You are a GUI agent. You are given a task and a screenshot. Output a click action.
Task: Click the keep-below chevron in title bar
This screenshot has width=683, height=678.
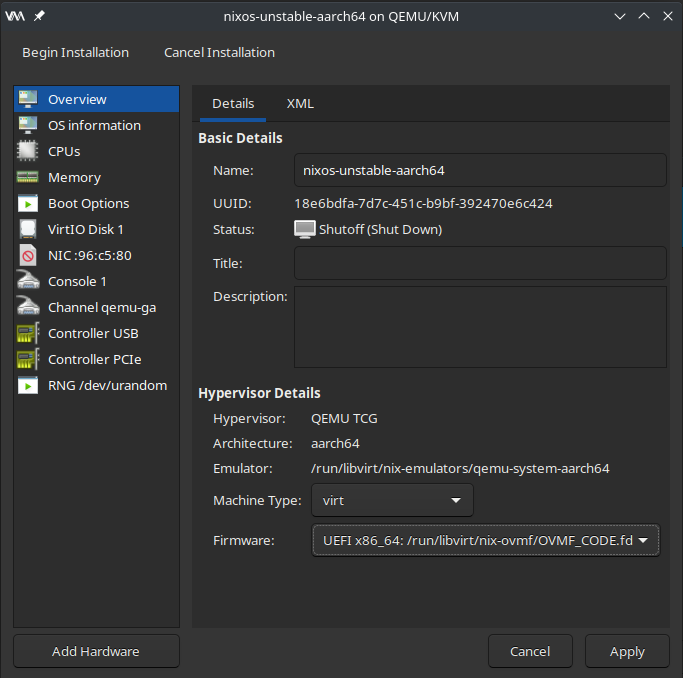click(620, 17)
